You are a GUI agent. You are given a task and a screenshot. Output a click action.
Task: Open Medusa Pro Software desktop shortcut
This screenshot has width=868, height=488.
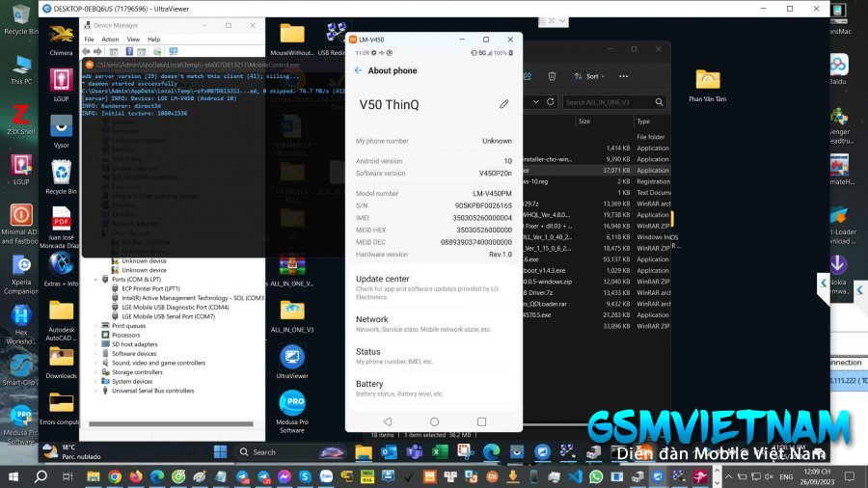point(291,412)
